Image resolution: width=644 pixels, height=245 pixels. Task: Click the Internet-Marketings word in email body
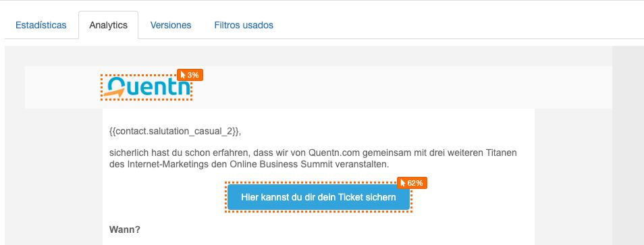coord(158,165)
